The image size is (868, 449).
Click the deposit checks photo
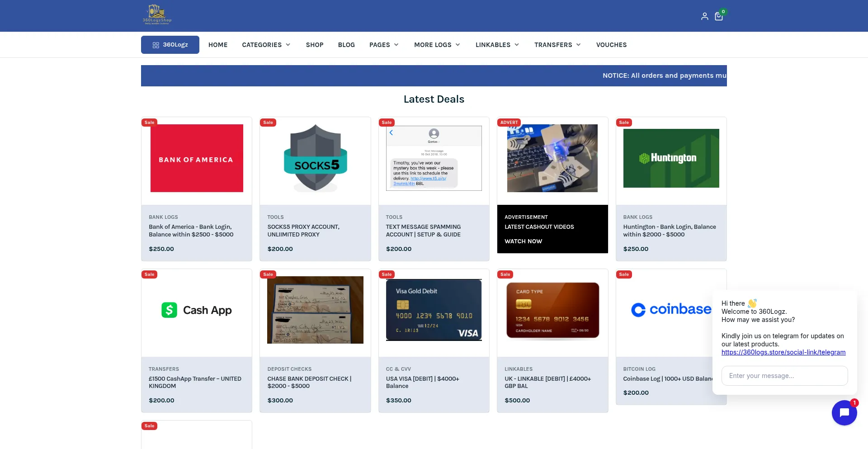coord(316,310)
